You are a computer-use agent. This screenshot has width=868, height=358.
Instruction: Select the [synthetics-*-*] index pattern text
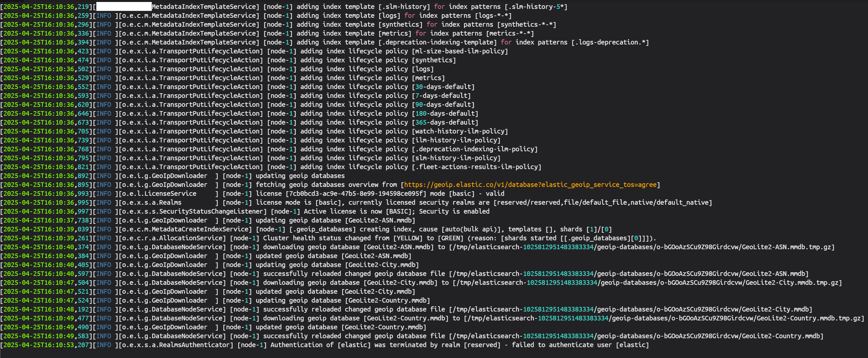click(526, 25)
